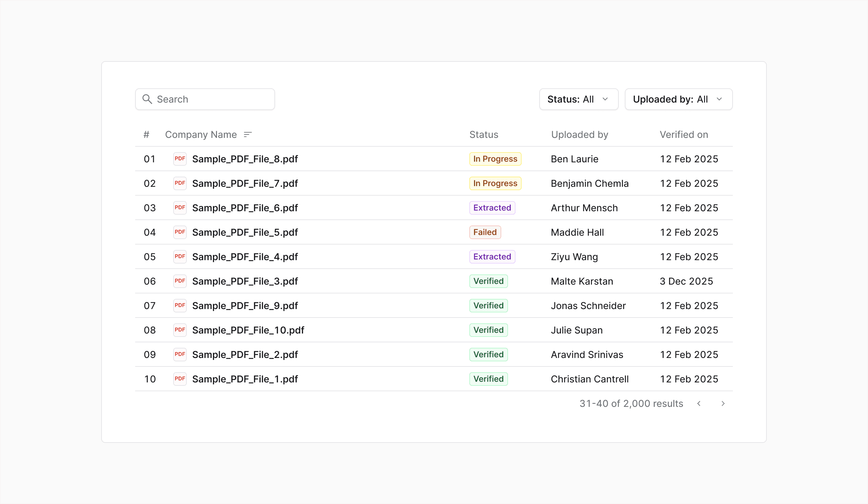868x504 pixels.
Task: Click the sort icon beside Company Name
Action: click(248, 134)
